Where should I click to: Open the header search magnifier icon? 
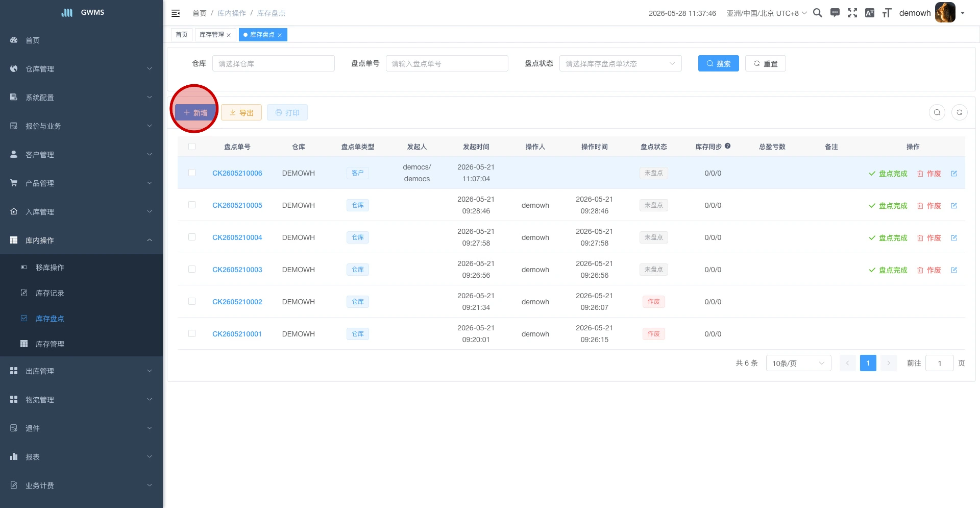(x=818, y=13)
